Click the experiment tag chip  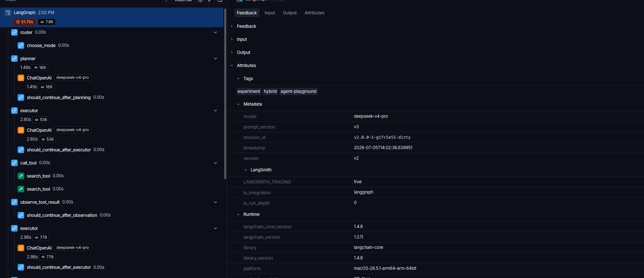249,92
